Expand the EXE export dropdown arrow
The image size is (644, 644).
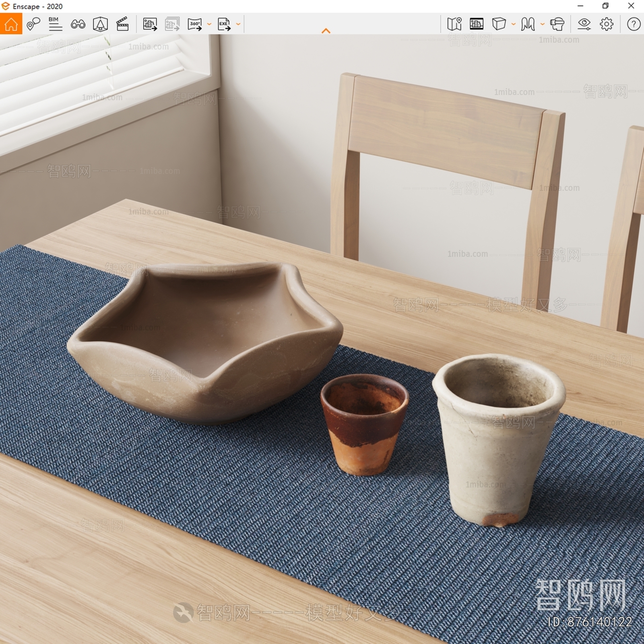[238, 24]
